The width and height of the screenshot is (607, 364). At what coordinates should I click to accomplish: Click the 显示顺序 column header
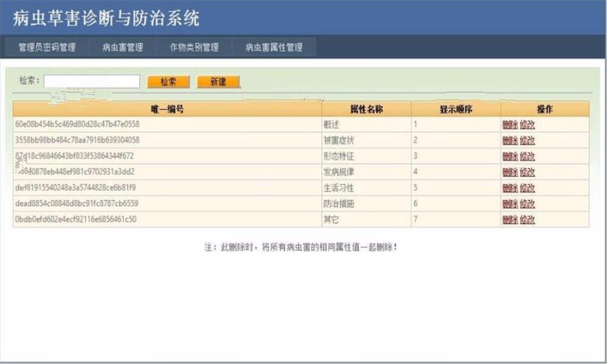tap(456, 109)
